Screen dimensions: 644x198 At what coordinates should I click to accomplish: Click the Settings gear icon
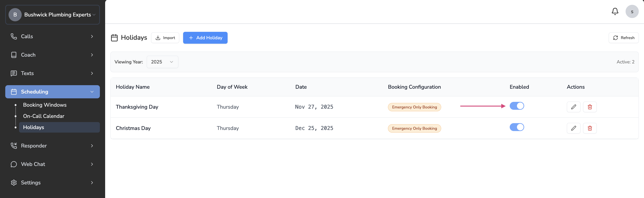(14, 182)
